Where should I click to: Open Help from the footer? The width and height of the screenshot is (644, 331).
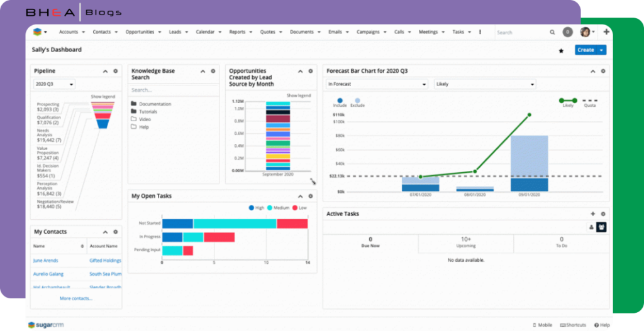coord(602,325)
